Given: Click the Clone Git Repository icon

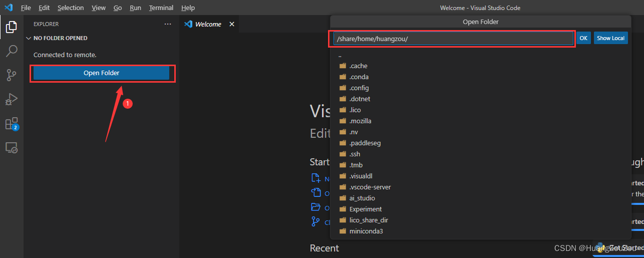Looking at the screenshot, I should (x=315, y=221).
